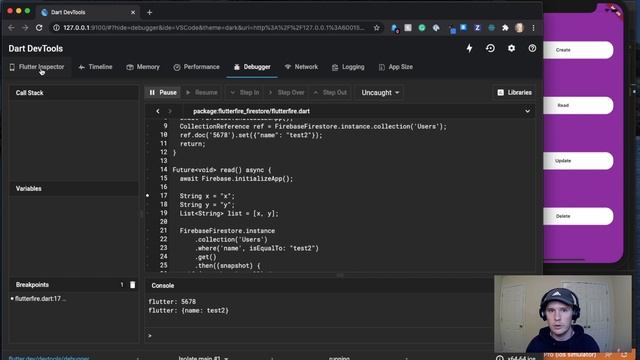Navigate forward in file history arrow

pyautogui.click(x=170, y=111)
